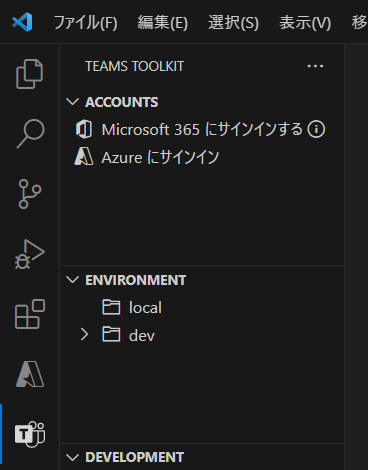368x470 pixels.
Task: Click the Microsoft 365 Office icon
Action: click(84, 129)
